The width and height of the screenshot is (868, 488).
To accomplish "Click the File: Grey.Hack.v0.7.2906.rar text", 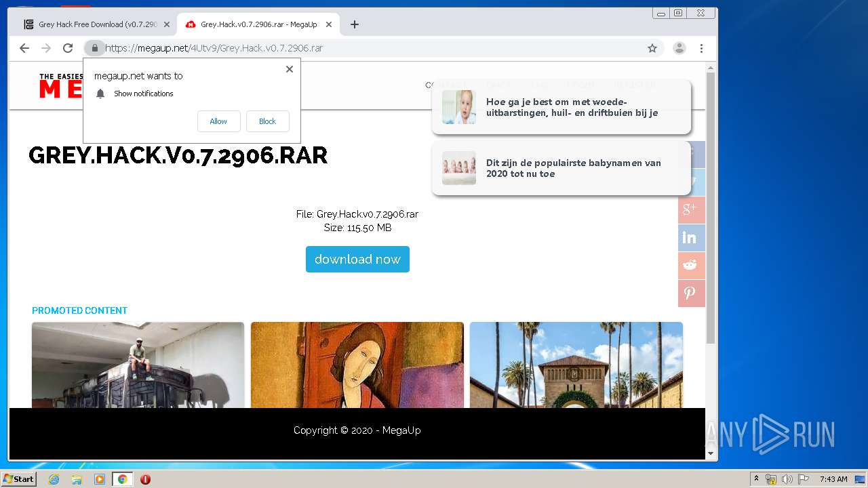I will click(x=357, y=214).
